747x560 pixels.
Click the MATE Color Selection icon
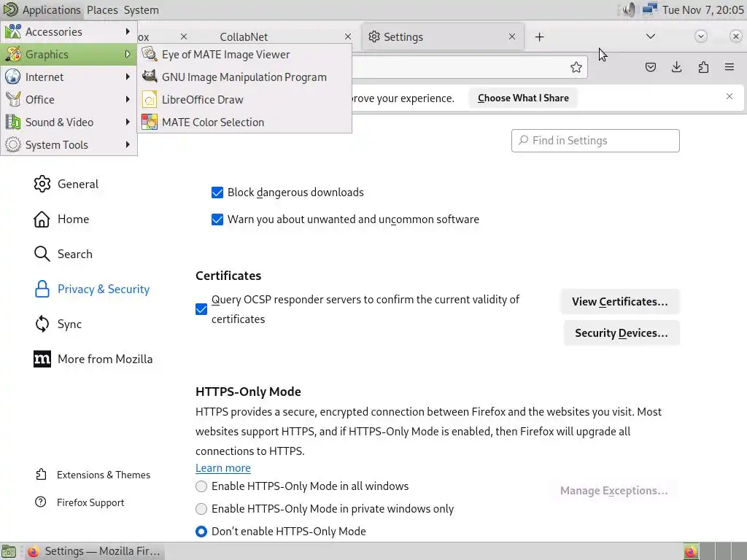150,122
